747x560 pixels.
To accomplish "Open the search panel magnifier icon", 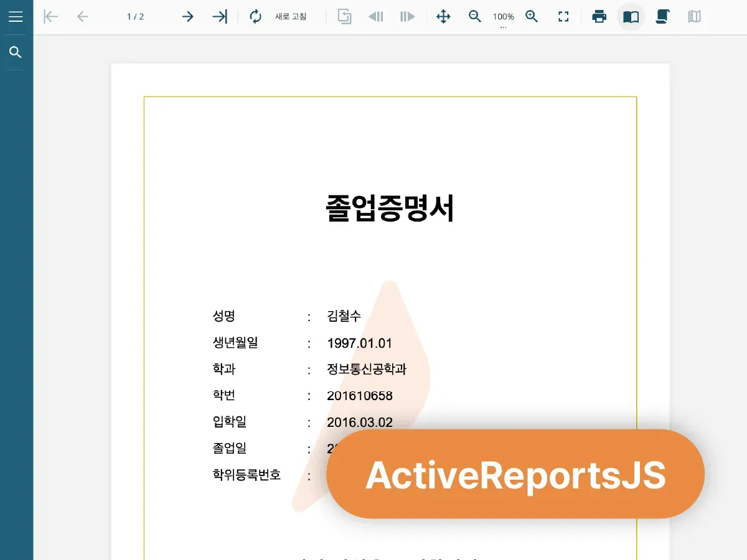I will (x=16, y=52).
